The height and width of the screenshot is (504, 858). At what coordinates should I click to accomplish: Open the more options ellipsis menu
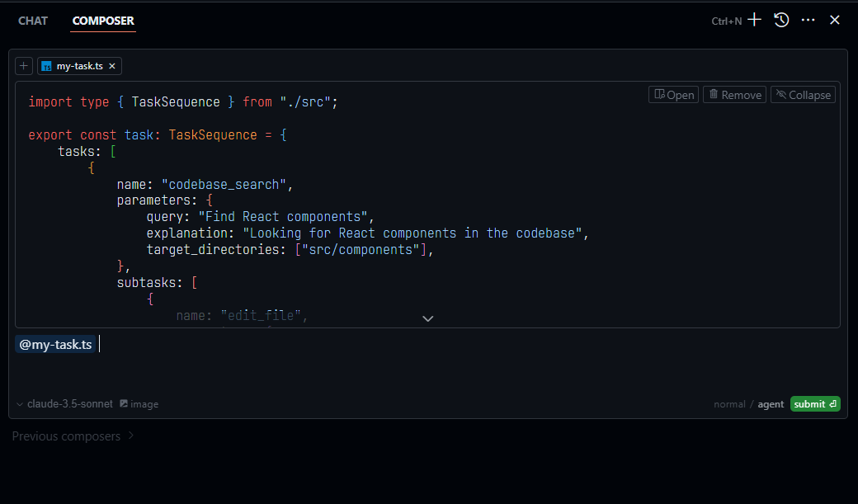coord(808,21)
